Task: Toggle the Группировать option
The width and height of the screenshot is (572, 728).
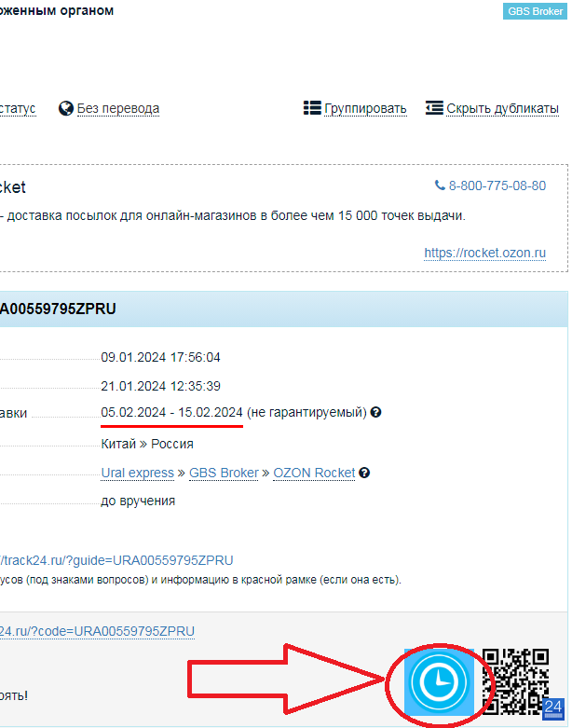Action: pyautogui.click(x=365, y=109)
